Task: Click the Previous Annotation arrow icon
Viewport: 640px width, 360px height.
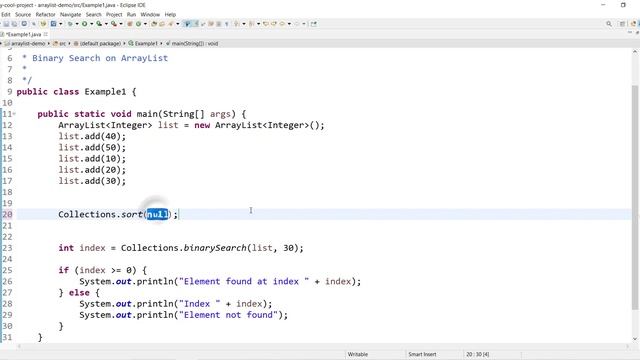Action: pyautogui.click(x=251, y=24)
